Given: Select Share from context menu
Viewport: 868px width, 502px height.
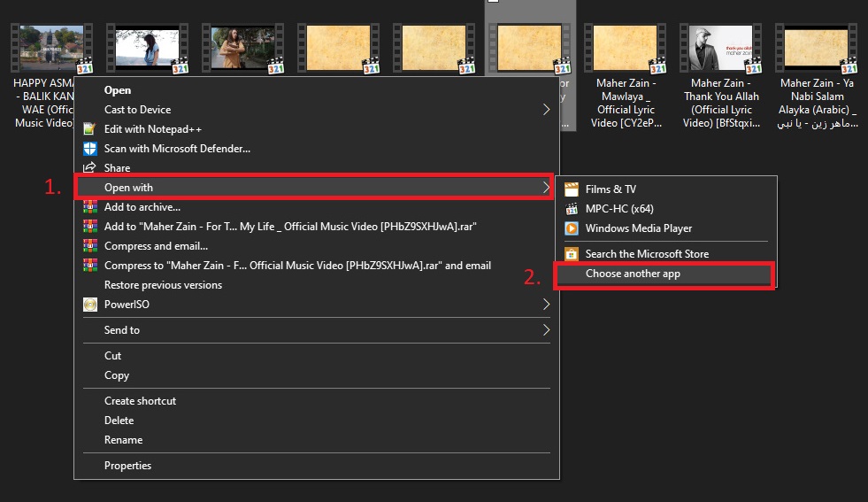Looking at the screenshot, I should click(317, 167).
